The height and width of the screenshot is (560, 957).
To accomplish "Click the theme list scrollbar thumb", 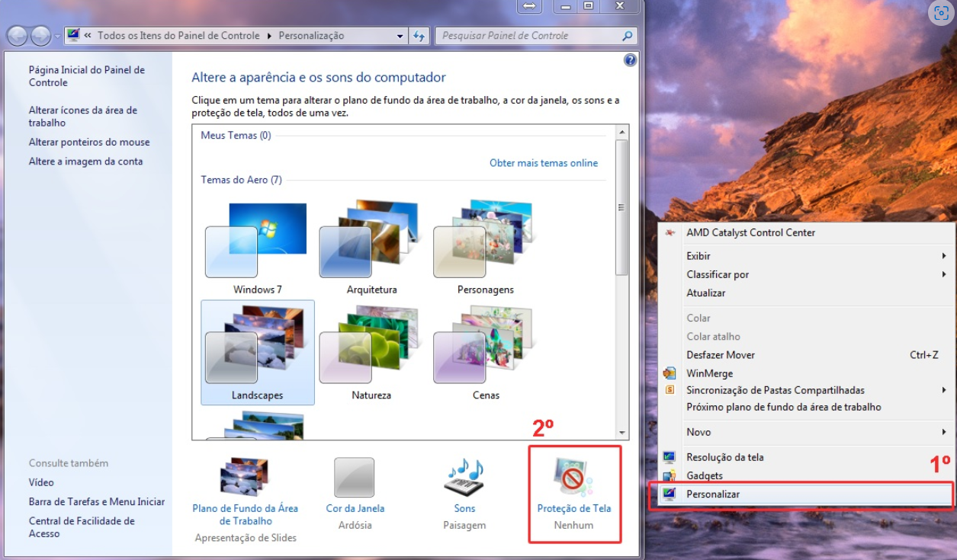I will pos(622,207).
